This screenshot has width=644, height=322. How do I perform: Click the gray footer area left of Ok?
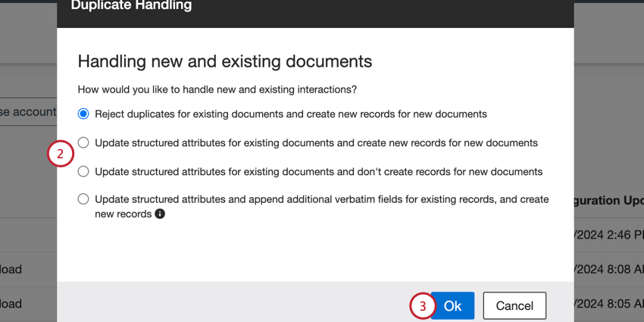[227, 302]
